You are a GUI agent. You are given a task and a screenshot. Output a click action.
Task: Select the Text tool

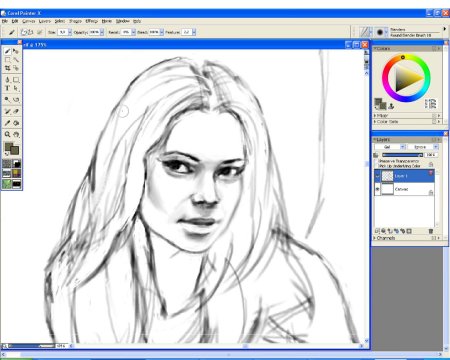pos(7,88)
